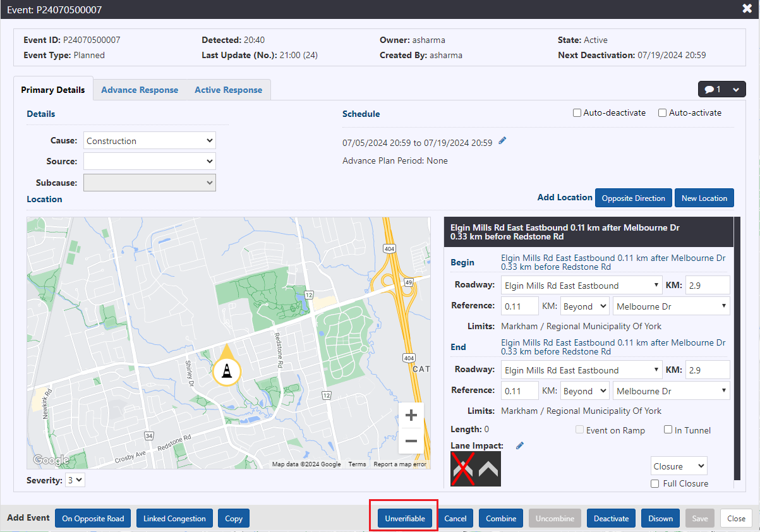
Task: Deactivate the event
Action: 612,519
